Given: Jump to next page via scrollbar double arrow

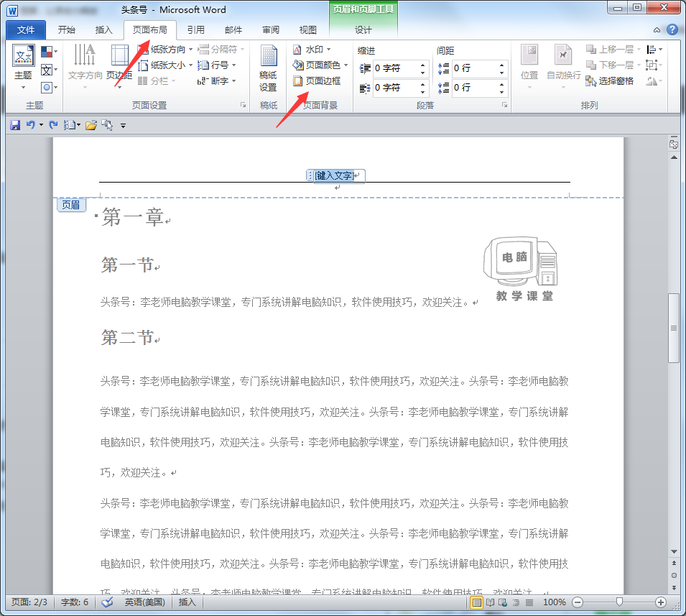Looking at the screenshot, I should (674, 587).
